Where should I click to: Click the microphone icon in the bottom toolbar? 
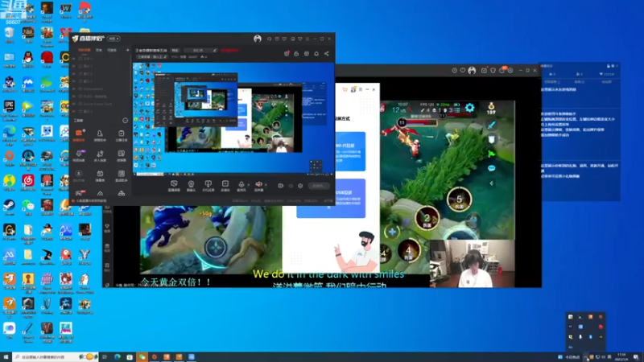point(241,186)
